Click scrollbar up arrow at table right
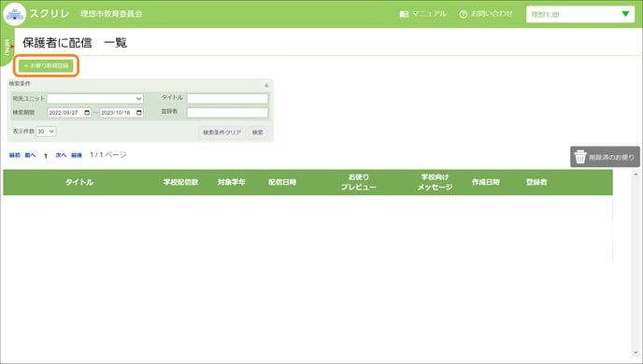 tap(636, 174)
